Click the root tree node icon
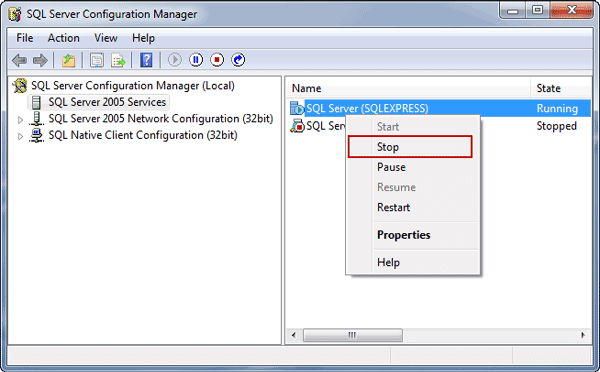 coord(20,85)
